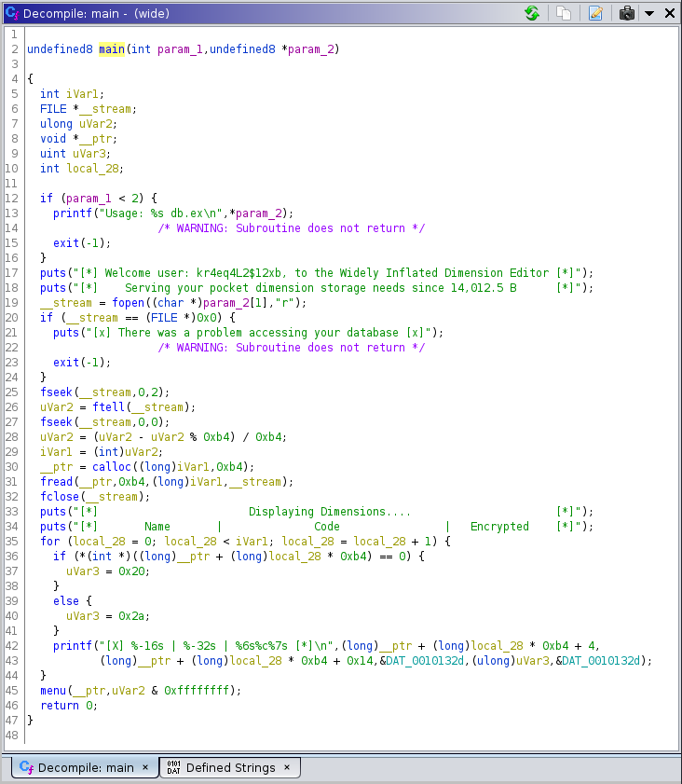The image size is (682, 784).
Task: Click the Cf decompiler icon in title bar
Action: tap(13, 13)
